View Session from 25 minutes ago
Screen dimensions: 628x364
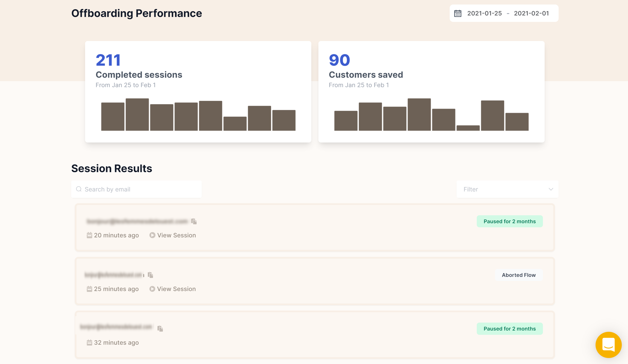[176, 289]
